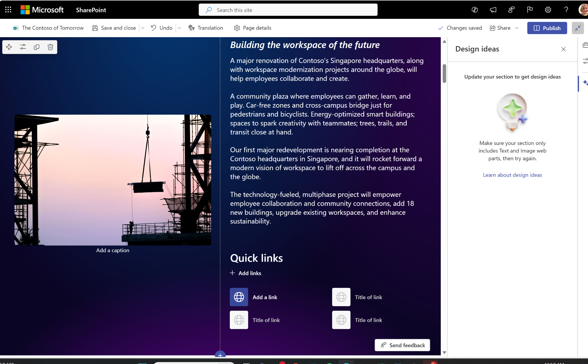The image size is (588, 364).
Task: Click Learn about design ideas link
Action: (512, 175)
